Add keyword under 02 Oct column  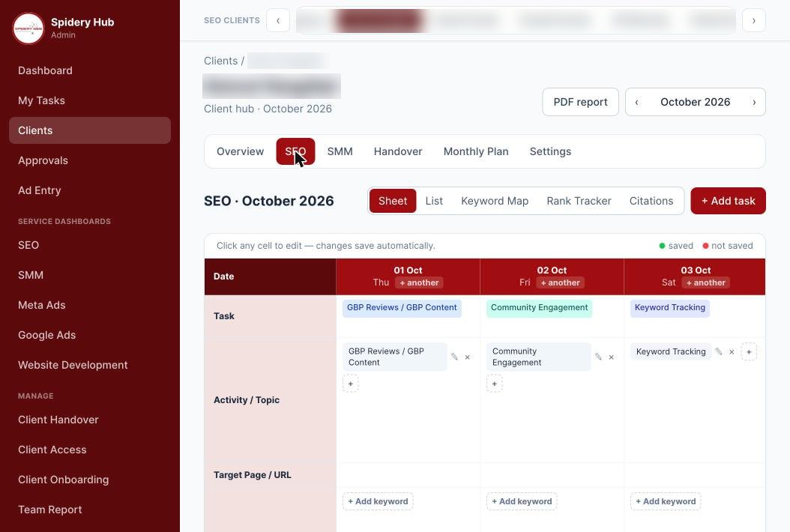[522, 501]
